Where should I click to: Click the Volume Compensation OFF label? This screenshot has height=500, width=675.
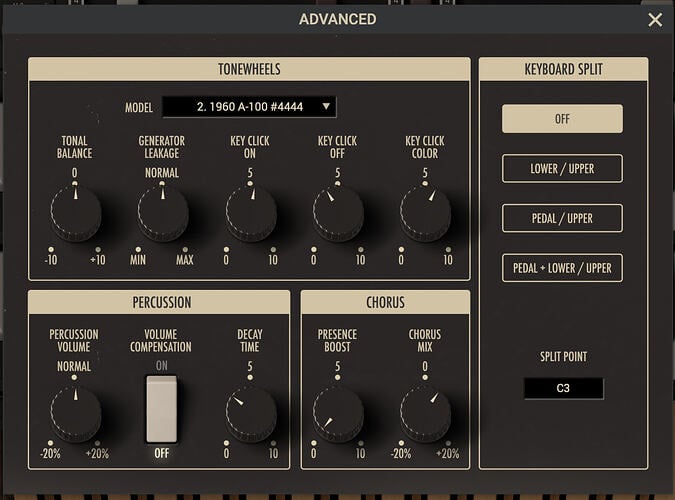162,453
